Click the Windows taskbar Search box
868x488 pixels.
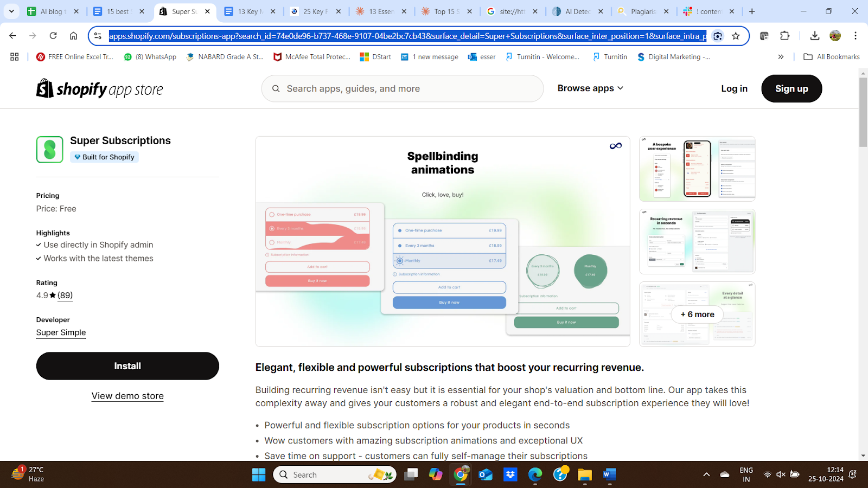tap(335, 474)
